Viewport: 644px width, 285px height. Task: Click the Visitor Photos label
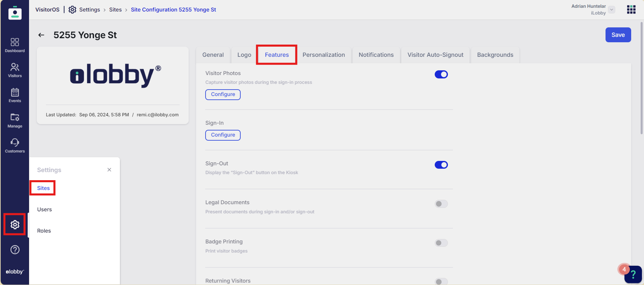223,73
